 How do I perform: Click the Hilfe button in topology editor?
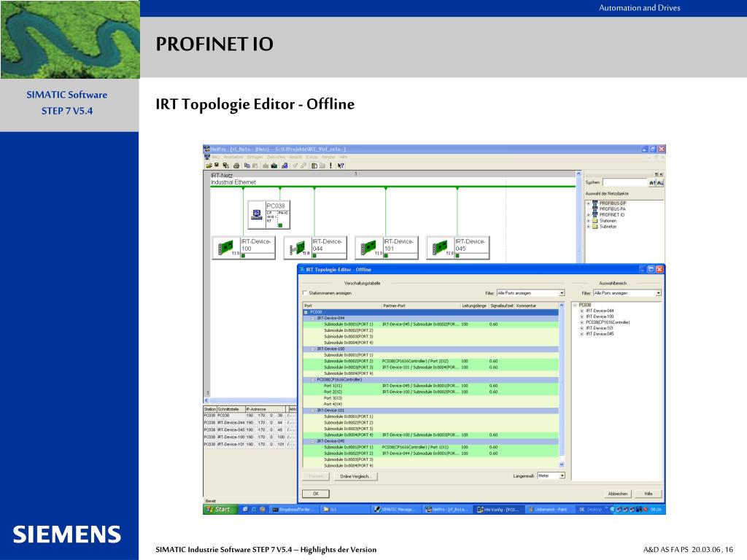pos(649,494)
